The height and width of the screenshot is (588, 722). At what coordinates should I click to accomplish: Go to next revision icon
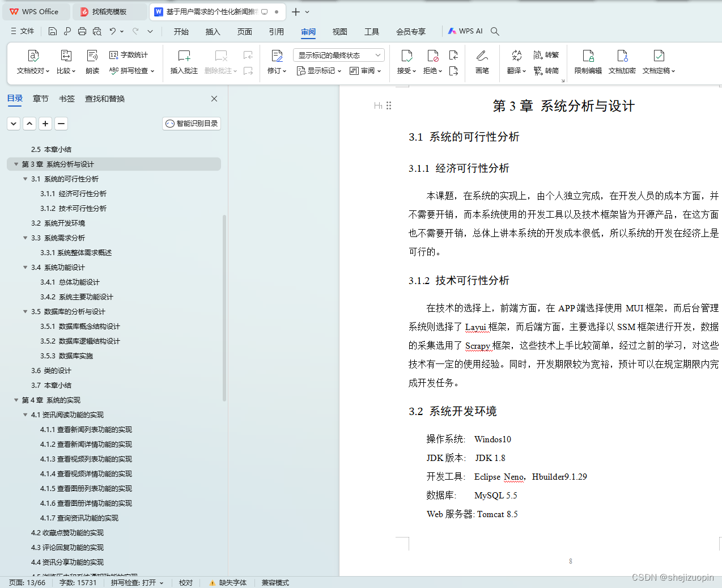453,71
